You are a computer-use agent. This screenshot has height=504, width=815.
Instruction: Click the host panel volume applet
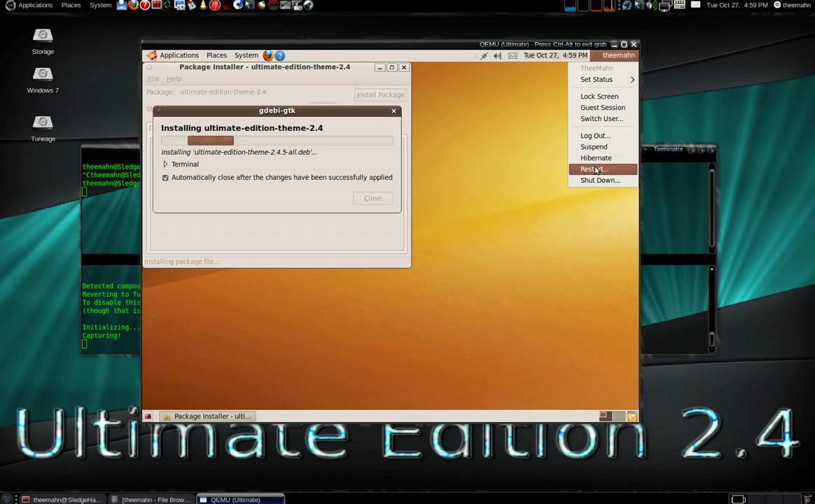click(x=651, y=5)
